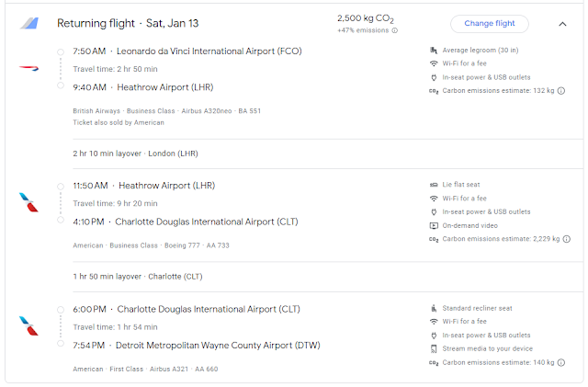Click the On-demand video icon
The width and height of the screenshot is (588, 387).
click(434, 225)
